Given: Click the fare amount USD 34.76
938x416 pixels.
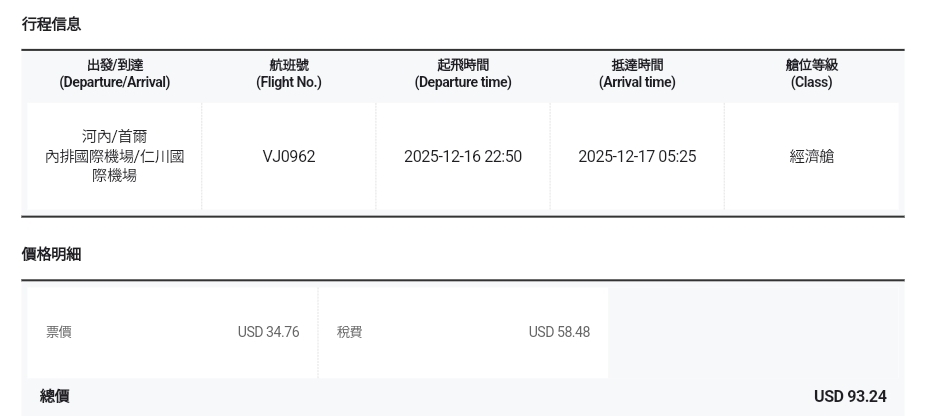Looking at the screenshot, I should 268,332.
